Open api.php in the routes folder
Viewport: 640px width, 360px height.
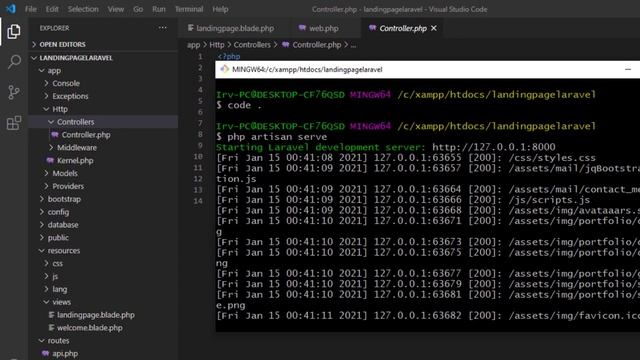pos(103,353)
